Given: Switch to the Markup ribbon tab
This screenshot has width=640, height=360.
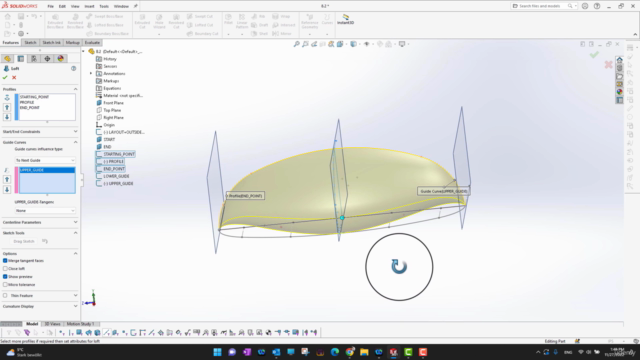Looking at the screenshot, I should pyautogui.click(x=73, y=42).
